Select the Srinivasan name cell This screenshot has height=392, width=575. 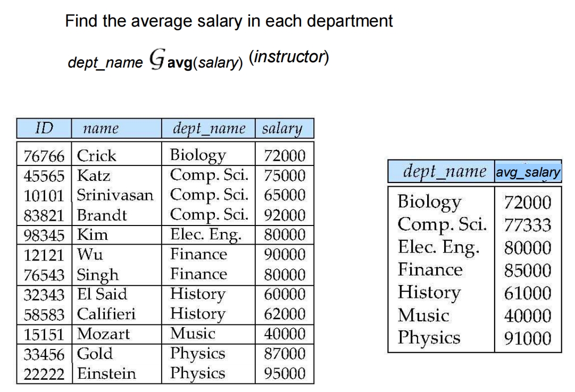[116, 195]
